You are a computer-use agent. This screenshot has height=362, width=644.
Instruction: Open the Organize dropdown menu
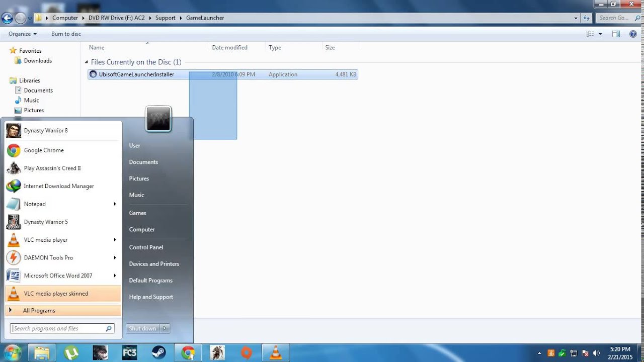(x=23, y=34)
